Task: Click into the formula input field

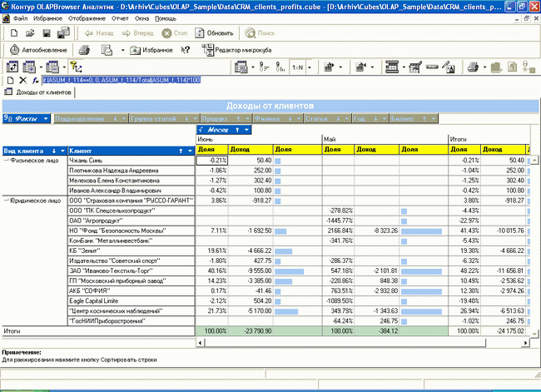Action: point(290,81)
